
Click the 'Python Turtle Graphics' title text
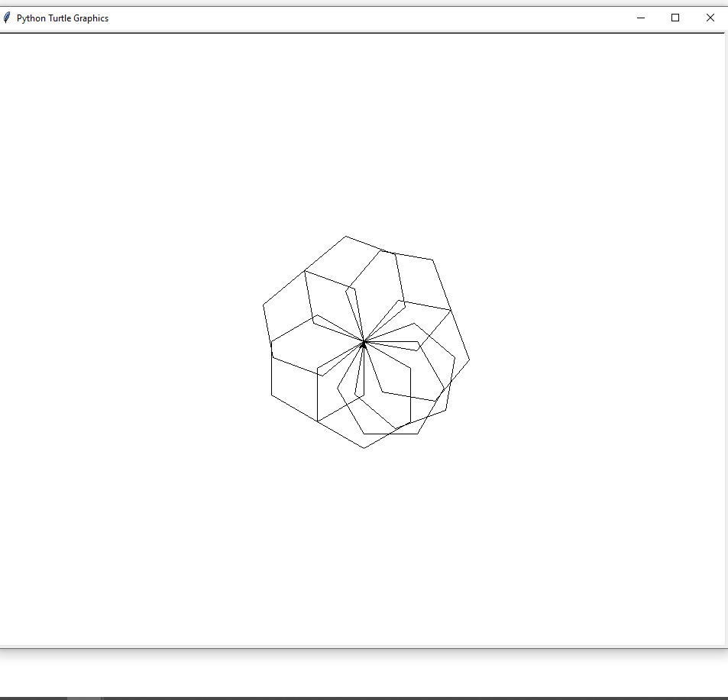click(63, 18)
